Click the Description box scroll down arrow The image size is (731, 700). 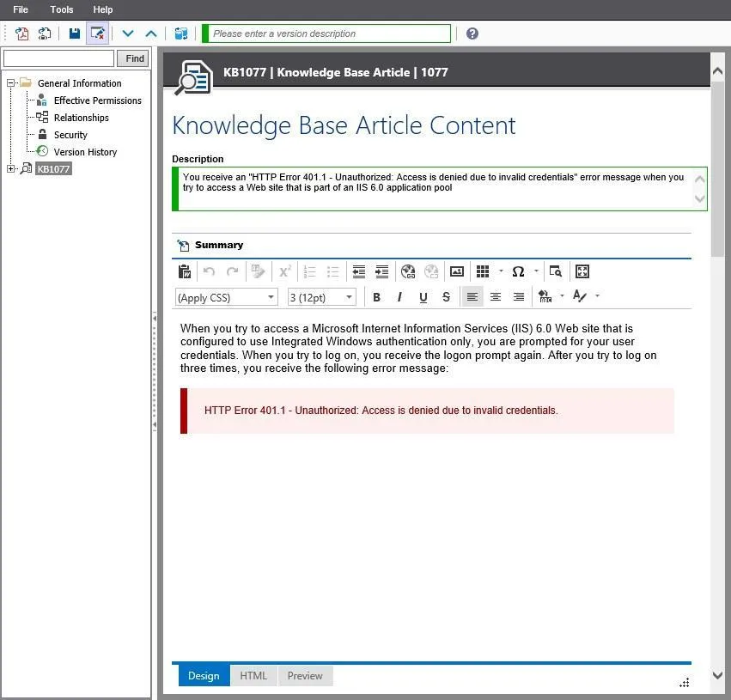coord(699,199)
